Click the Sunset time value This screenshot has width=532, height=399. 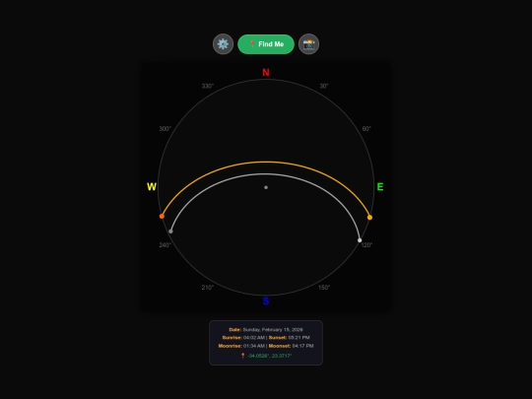299,338
